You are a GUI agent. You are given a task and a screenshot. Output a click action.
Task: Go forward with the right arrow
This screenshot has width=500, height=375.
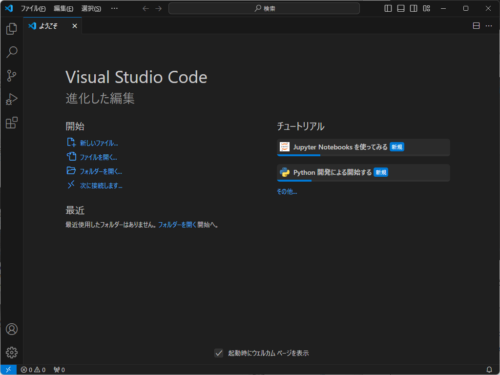pos(158,8)
